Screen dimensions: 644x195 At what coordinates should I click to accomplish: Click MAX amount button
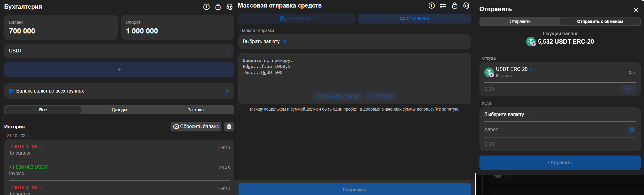(628, 90)
